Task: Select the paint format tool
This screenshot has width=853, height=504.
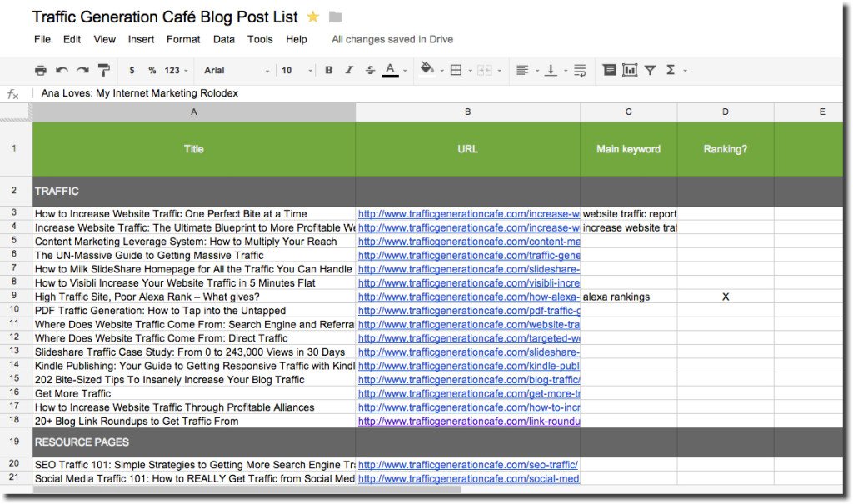Action: pyautogui.click(x=103, y=70)
